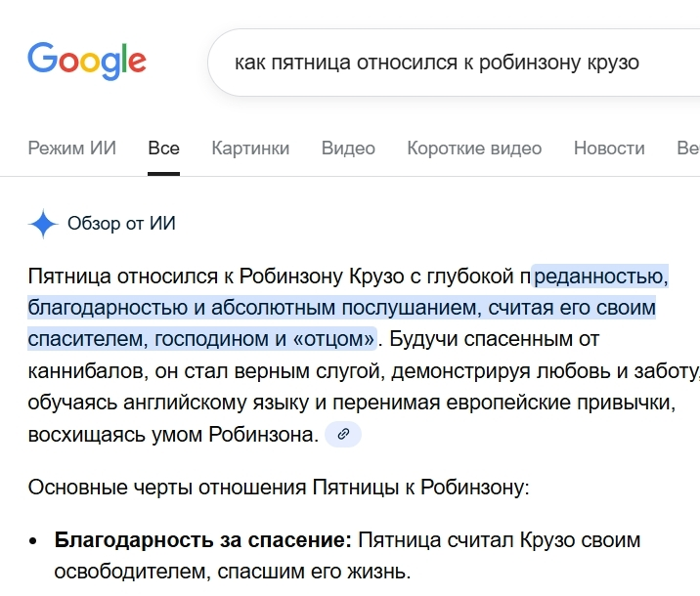Image resolution: width=700 pixels, height=596 pixels.
Task: Select the Все tab
Action: point(164,149)
